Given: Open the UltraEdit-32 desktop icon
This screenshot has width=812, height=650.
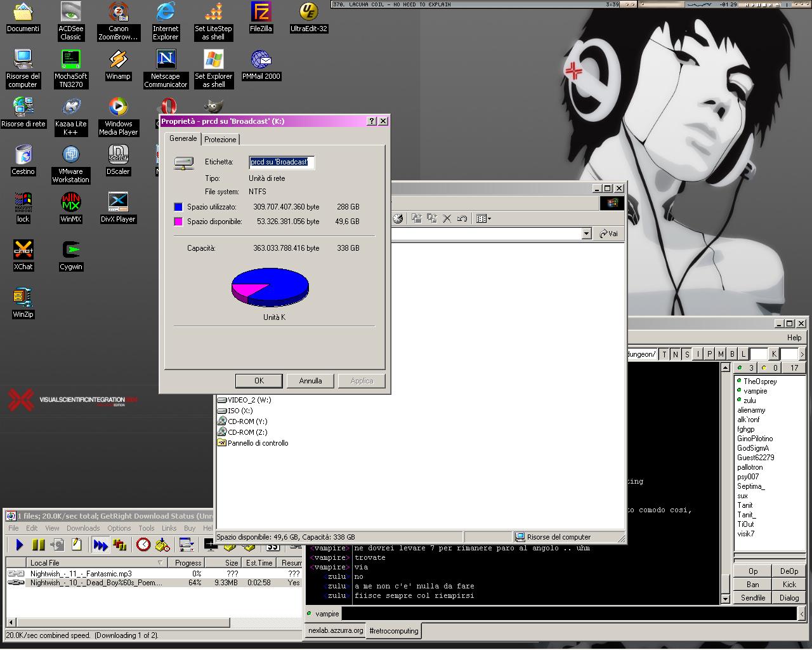Looking at the screenshot, I should [308, 17].
